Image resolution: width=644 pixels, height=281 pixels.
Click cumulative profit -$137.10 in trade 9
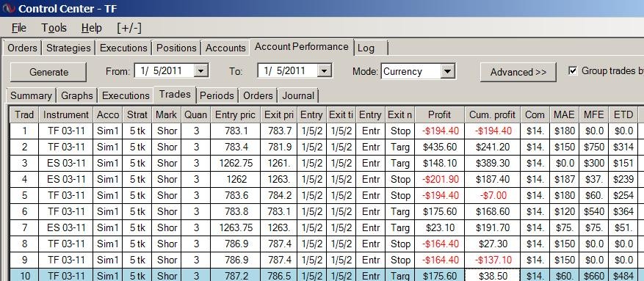tap(492, 260)
